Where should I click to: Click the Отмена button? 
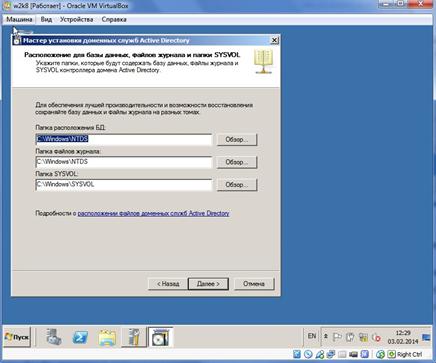[x=254, y=284]
